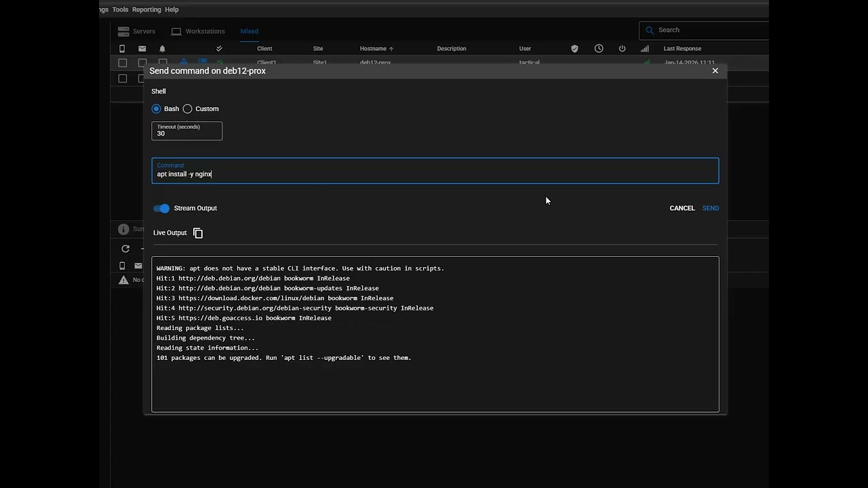Click the power reboot column header icon
This screenshot has height=488, width=868.
click(622, 49)
